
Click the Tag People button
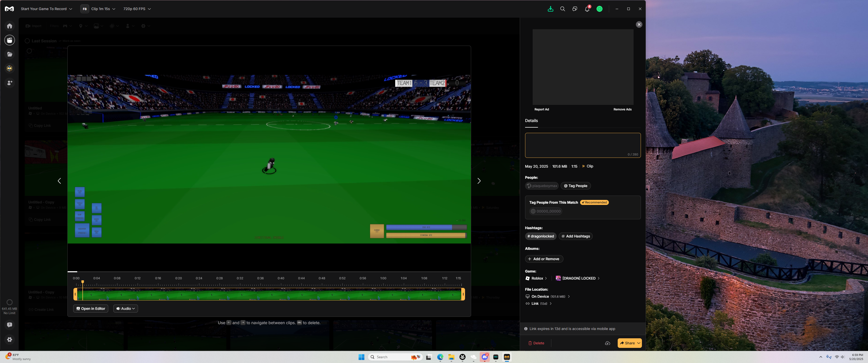tap(576, 186)
